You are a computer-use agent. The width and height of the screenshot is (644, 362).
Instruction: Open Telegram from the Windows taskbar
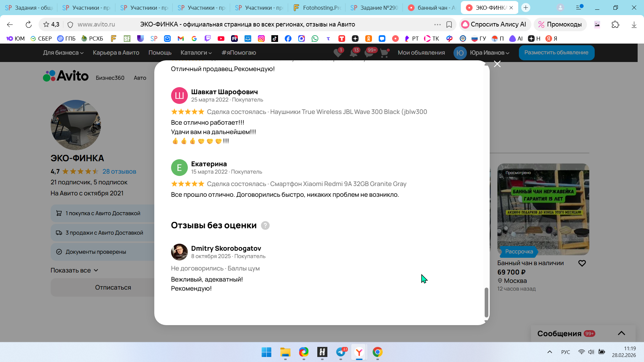pyautogui.click(x=341, y=352)
